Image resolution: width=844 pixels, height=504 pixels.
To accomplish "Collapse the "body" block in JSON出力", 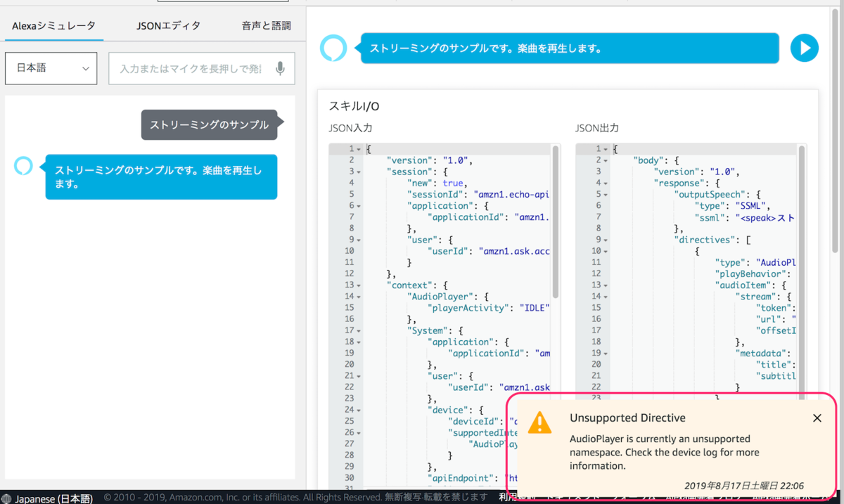I will 606,160.
